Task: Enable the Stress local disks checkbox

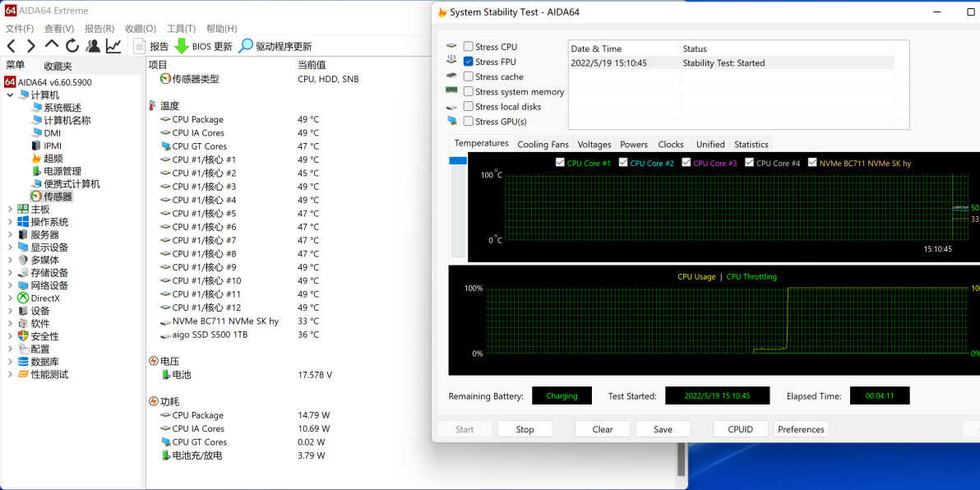Action: click(468, 106)
